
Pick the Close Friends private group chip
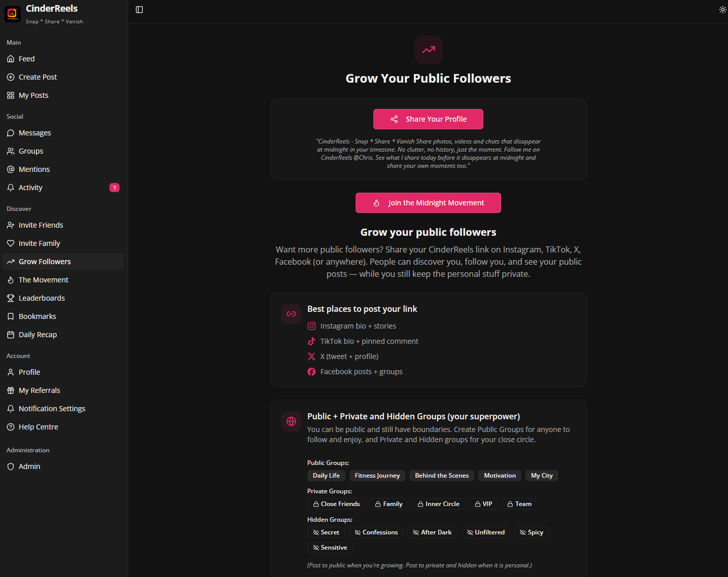(x=336, y=504)
